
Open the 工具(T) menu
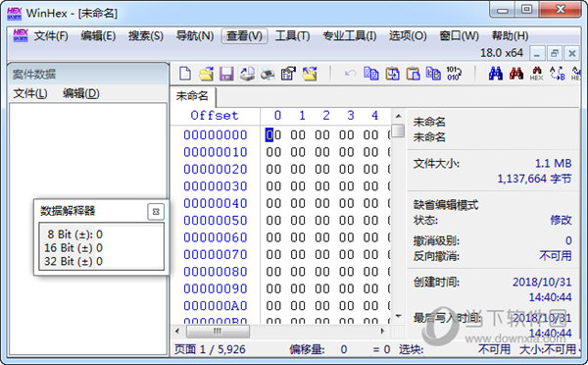point(292,36)
